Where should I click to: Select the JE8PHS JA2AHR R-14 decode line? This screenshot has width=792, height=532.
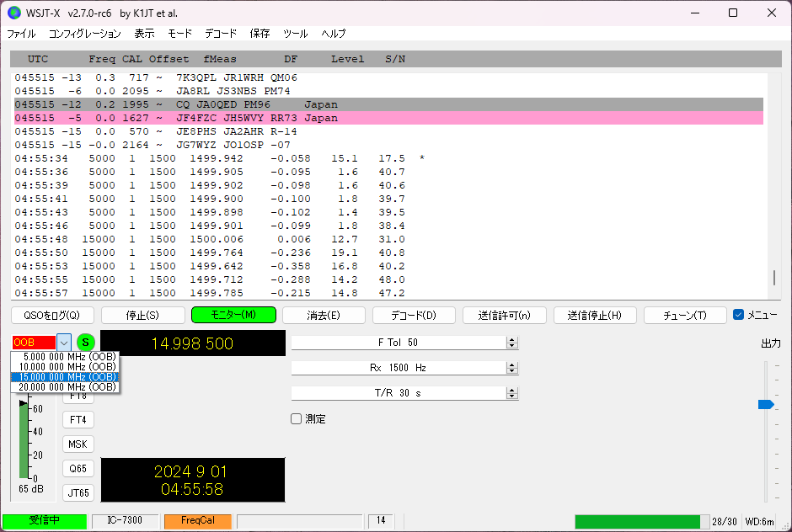388,132
